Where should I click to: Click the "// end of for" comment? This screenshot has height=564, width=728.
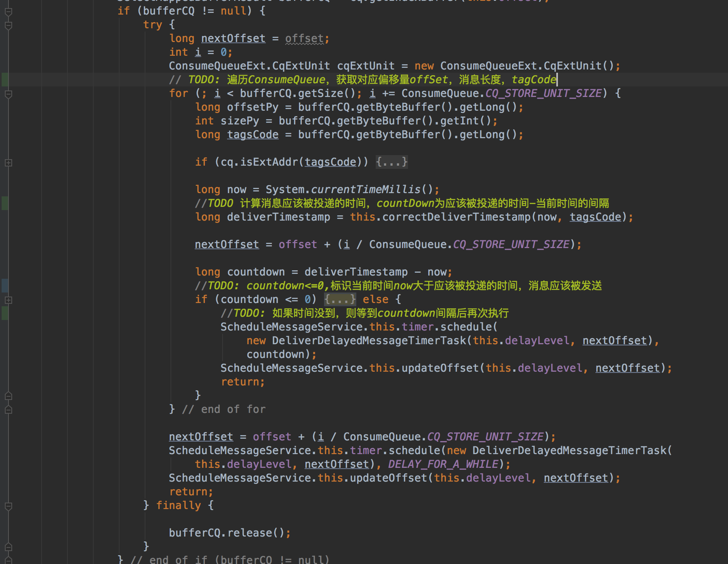224,409
